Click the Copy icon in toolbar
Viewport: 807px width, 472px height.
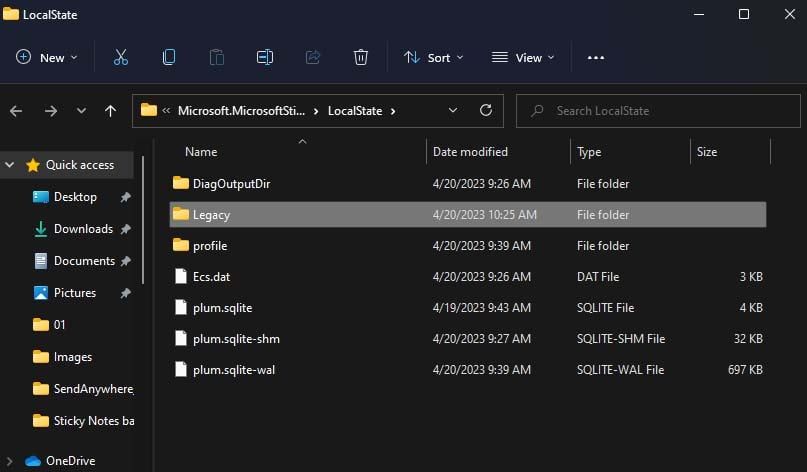[169, 58]
